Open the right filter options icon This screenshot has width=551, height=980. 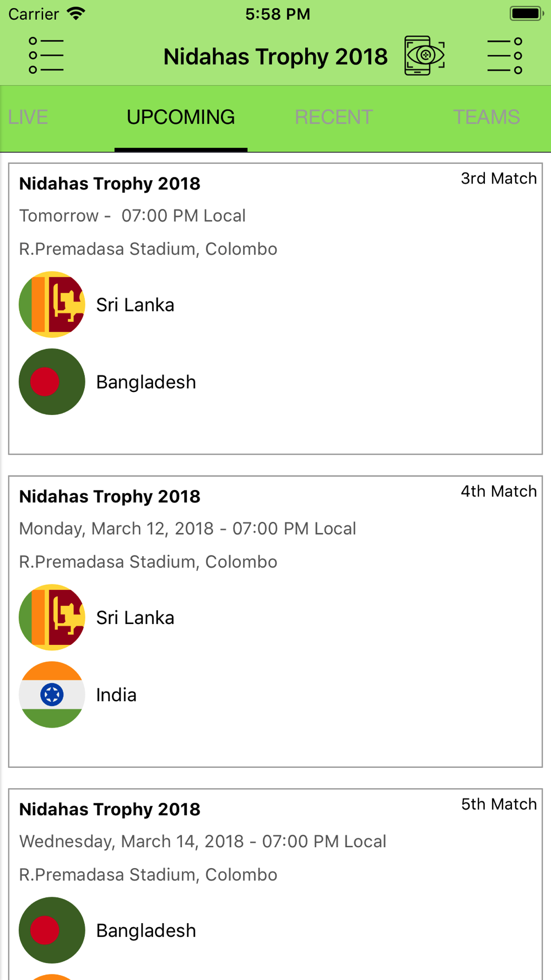point(505,56)
